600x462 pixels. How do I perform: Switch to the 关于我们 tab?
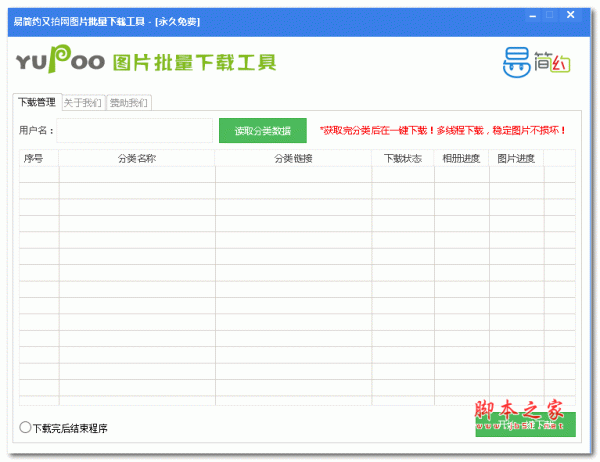click(x=82, y=102)
